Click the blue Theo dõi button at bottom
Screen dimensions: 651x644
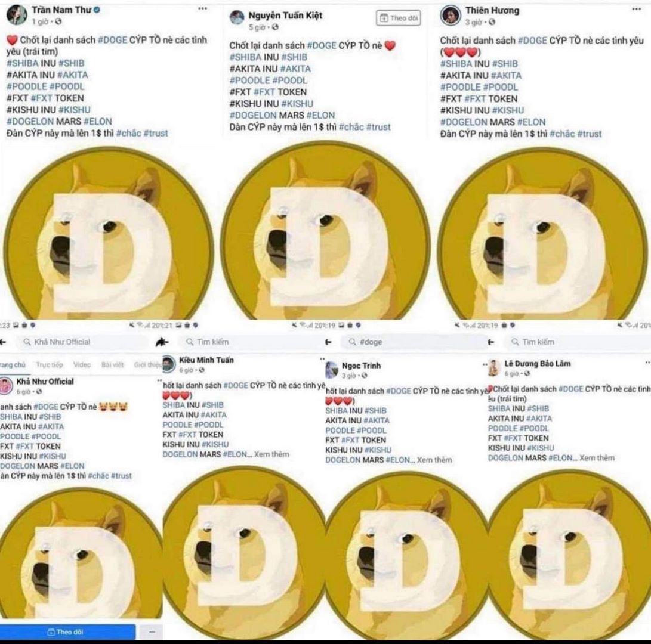67,632
